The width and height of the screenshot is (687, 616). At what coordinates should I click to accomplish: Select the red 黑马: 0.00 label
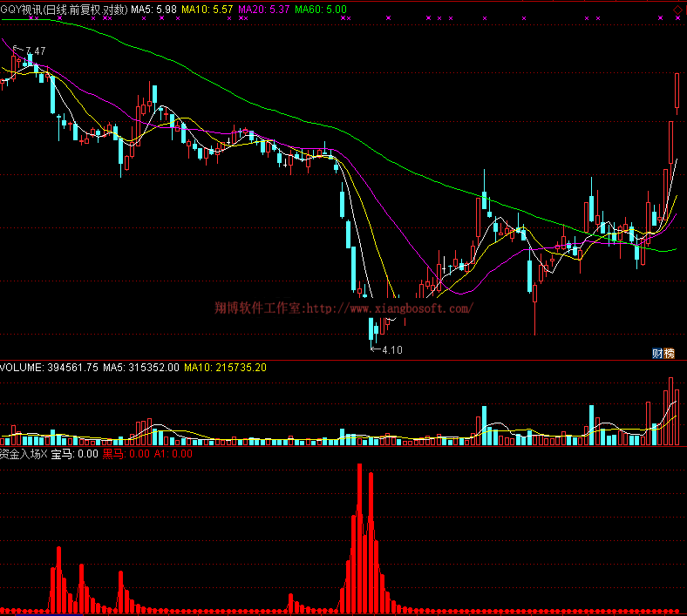[126, 453]
